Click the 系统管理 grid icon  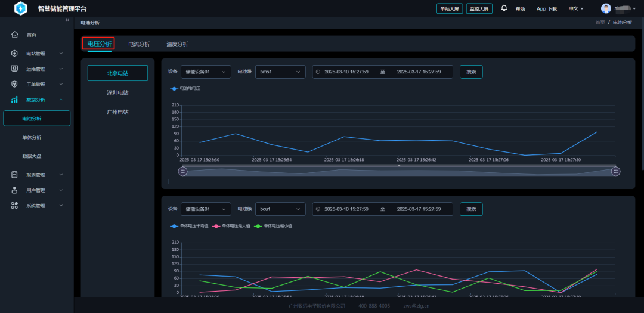[x=15, y=206]
